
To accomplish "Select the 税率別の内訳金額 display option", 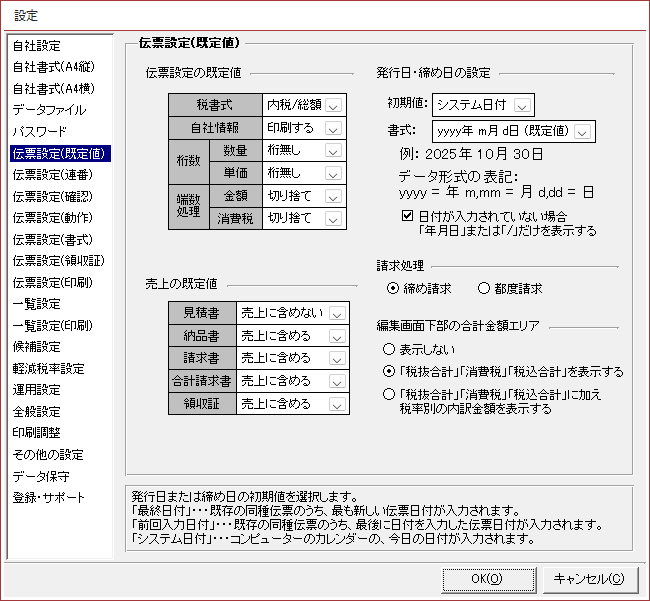I will tap(388, 395).
